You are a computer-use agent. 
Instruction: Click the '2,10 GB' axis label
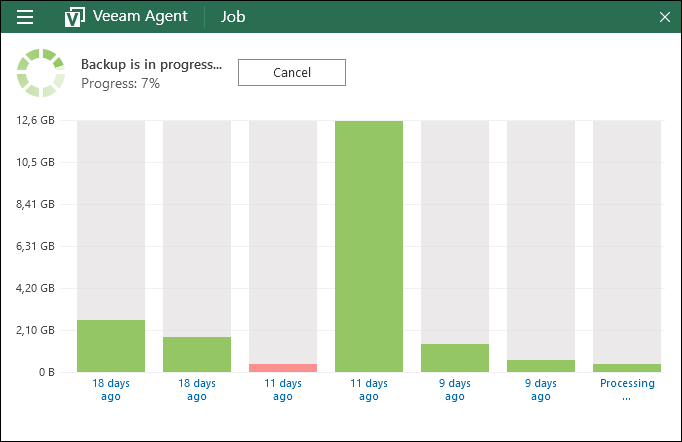pos(35,330)
